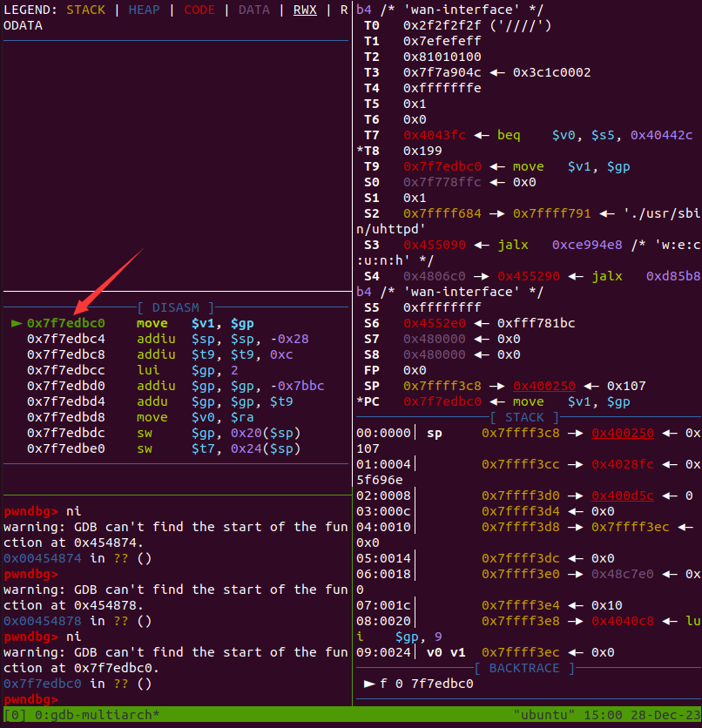
Task: Click the last disassembly address 0x7f7edbe0
Action: tap(66, 449)
